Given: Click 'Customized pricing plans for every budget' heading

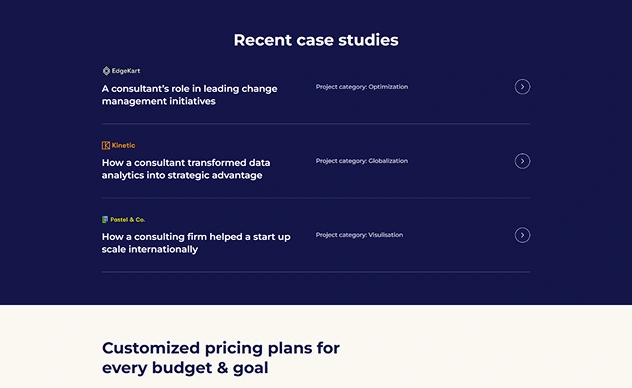Looking at the screenshot, I should pyautogui.click(x=221, y=358).
